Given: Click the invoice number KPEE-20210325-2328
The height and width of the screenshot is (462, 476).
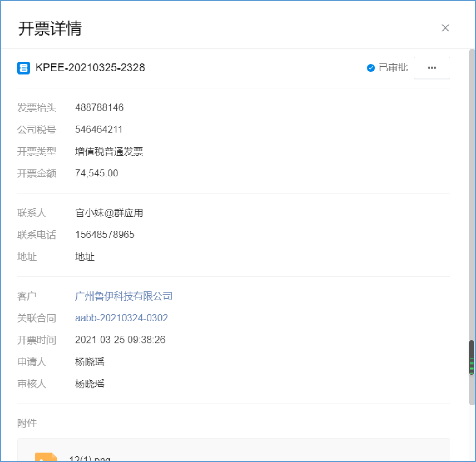Looking at the screenshot, I should [x=90, y=68].
